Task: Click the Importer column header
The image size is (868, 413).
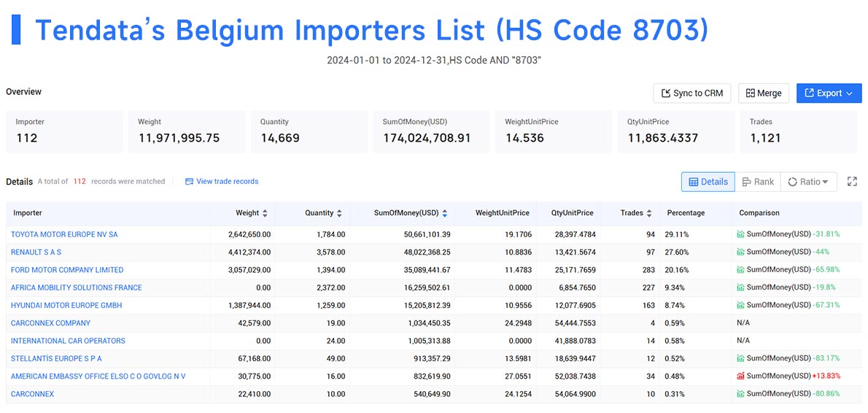Action: 28,213
